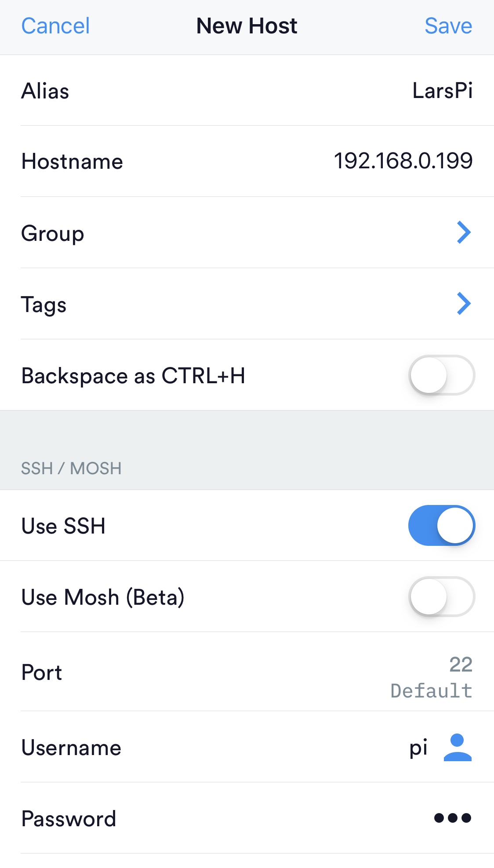494x868 pixels.
Task: Edit the Hostname value 192.168.0.199
Action: pos(403,161)
